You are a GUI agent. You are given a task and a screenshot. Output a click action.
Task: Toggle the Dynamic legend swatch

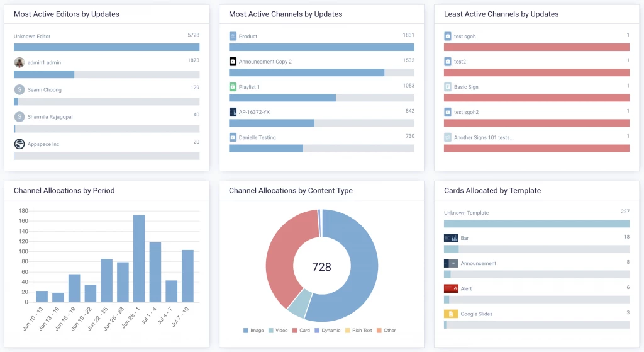(x=317, y=331)
